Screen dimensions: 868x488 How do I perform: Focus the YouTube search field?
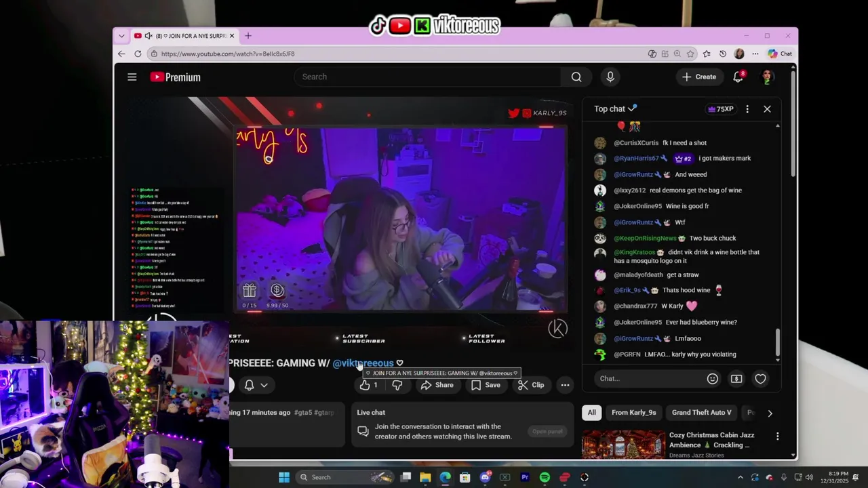point(427,77)
